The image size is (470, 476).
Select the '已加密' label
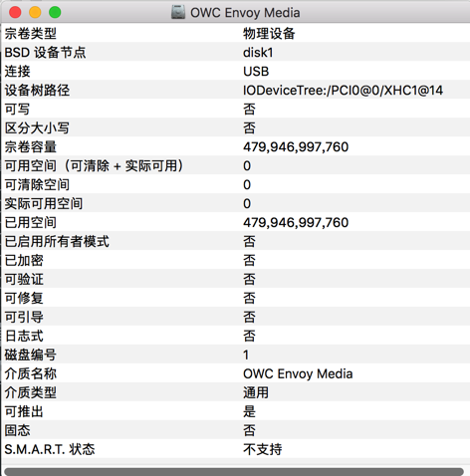[x=24, y=261]
